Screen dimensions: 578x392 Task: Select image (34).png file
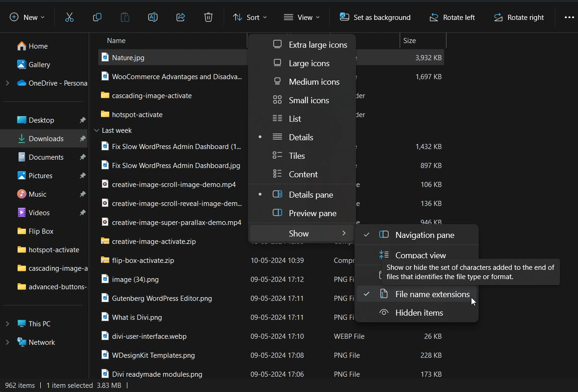(130, 279)
